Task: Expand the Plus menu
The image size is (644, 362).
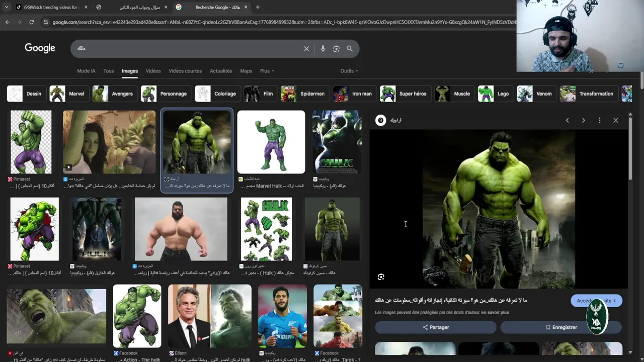Action: [x=267, y=71]
